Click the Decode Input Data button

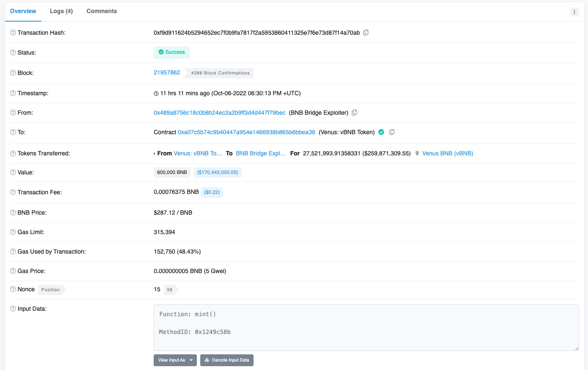point(227,360)
